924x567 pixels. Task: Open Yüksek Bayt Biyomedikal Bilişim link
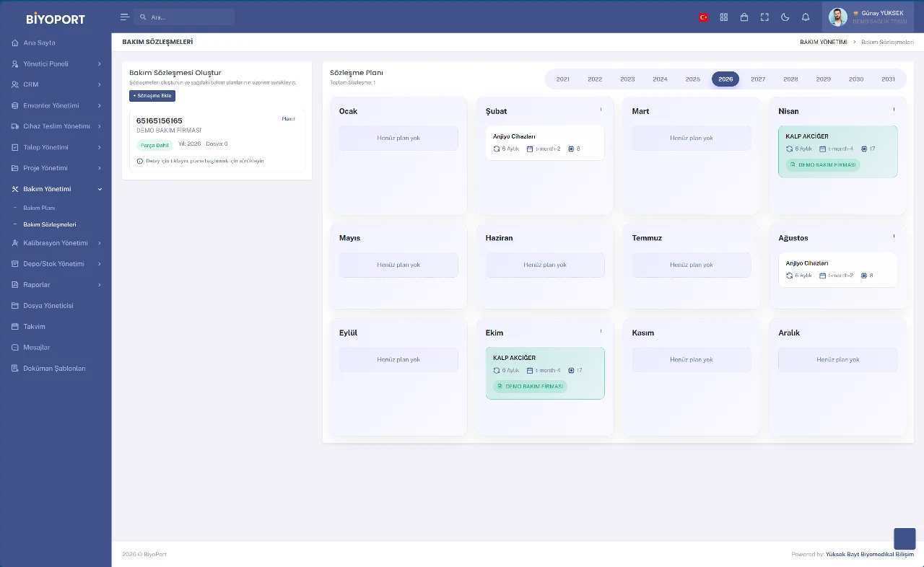point(870,554)
